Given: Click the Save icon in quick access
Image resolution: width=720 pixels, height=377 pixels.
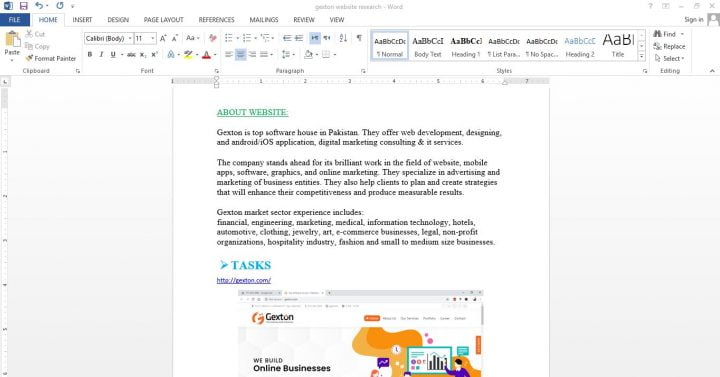Looking at the screenshot, I should (x=23, y=6).
